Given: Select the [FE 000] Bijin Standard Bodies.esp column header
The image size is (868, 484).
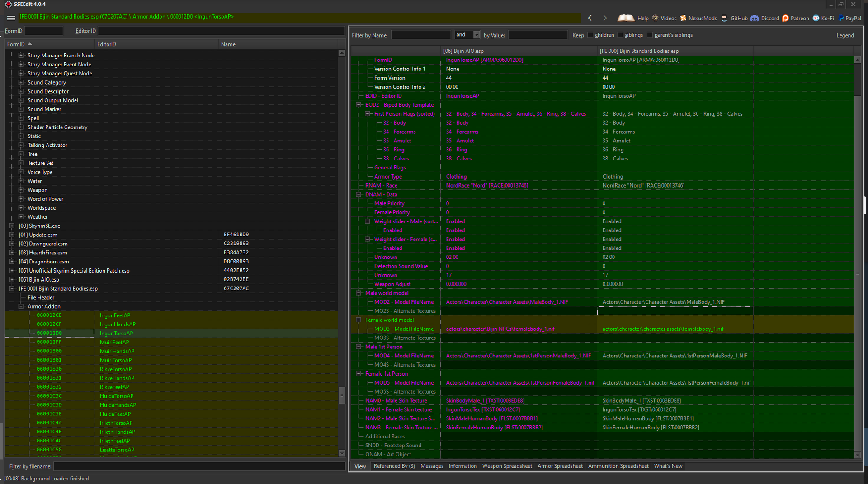Looking at the screenshot, I should click(x=675, y=51).
